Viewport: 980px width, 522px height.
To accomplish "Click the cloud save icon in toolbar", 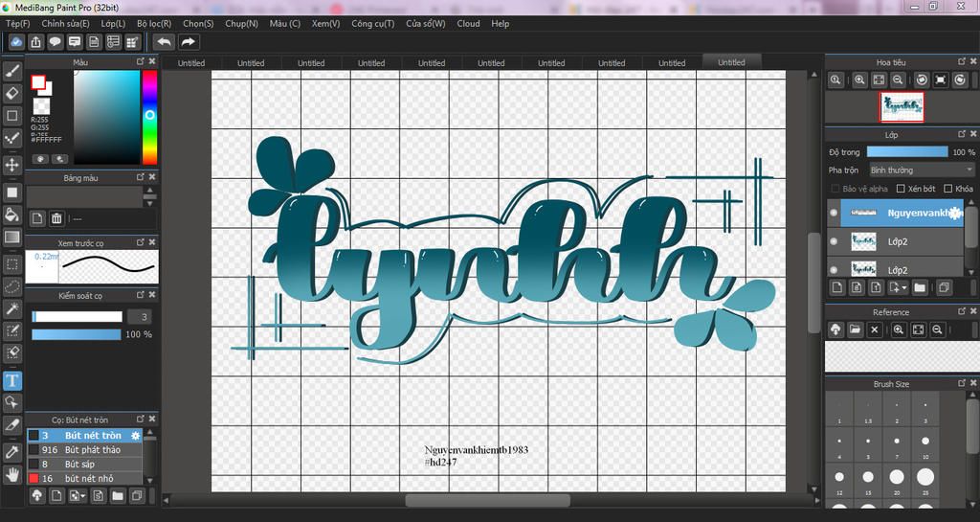I will (x=16, y=42).
